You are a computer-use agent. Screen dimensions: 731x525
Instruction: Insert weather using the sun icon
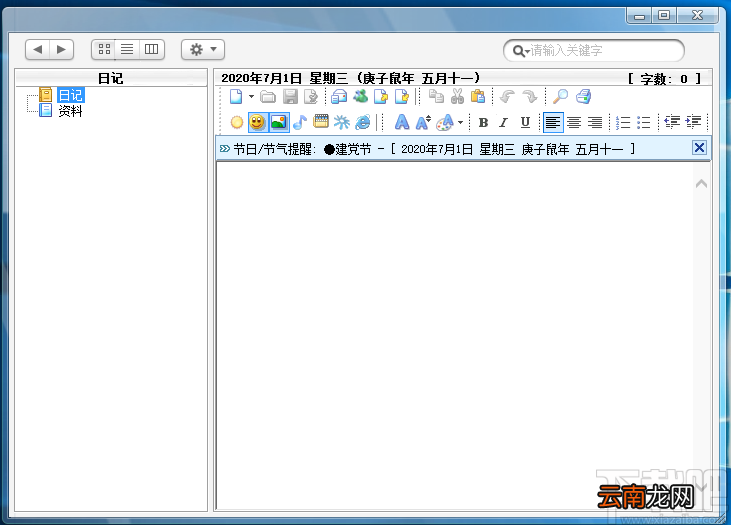tap(237, 122)
